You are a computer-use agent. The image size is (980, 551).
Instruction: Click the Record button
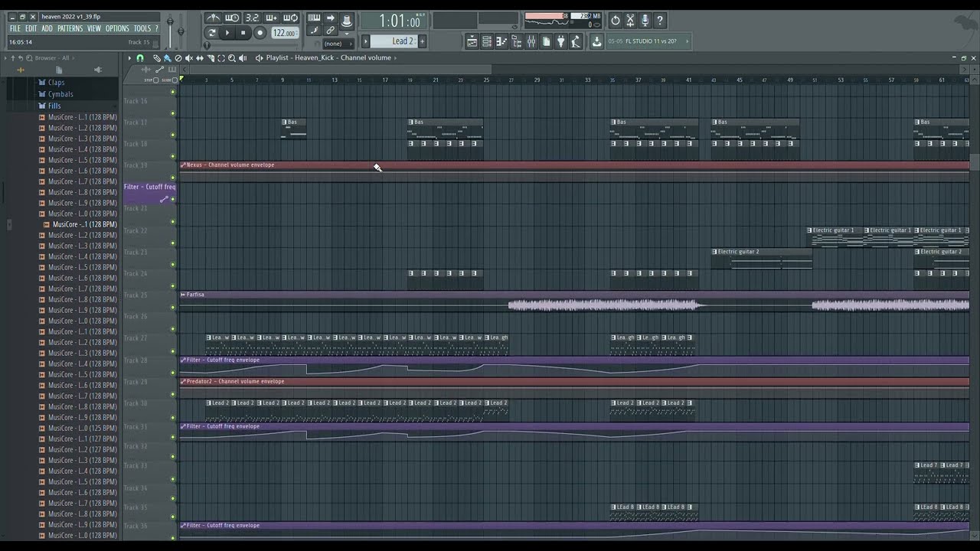tap(260, 33)
